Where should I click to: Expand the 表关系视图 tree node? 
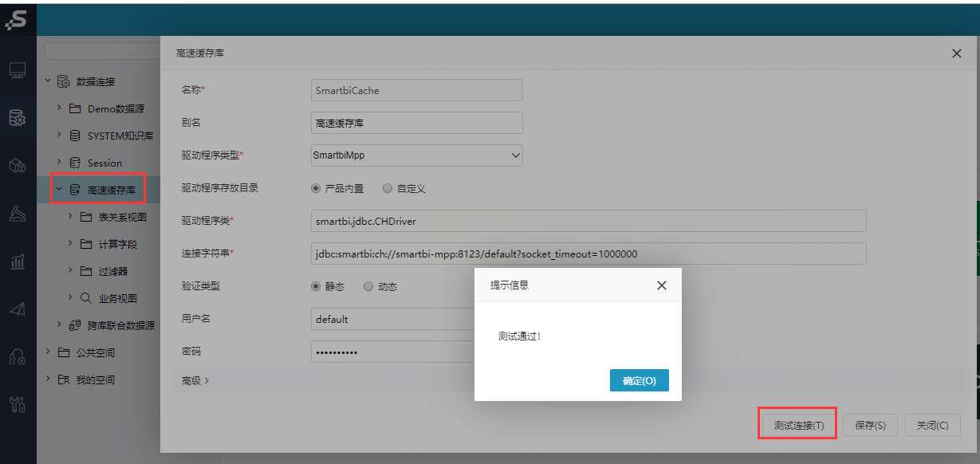click(70, 216)
